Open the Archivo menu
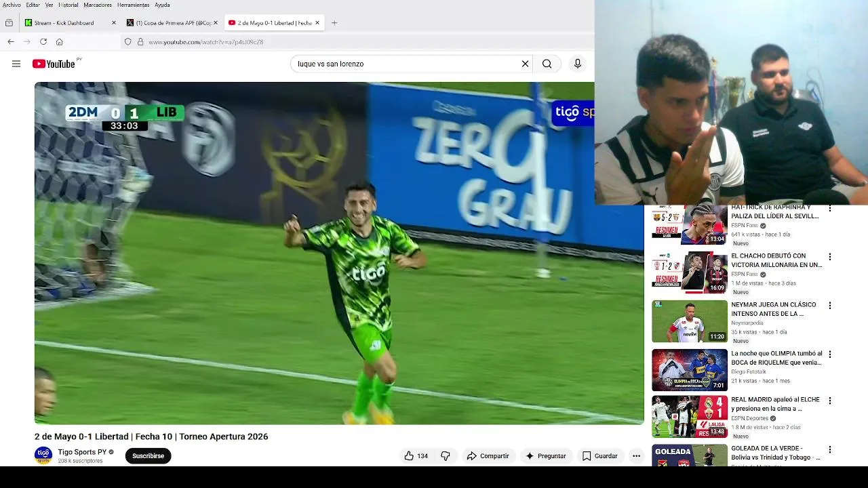The image size is (868, 488). click(x=12, y=5)
